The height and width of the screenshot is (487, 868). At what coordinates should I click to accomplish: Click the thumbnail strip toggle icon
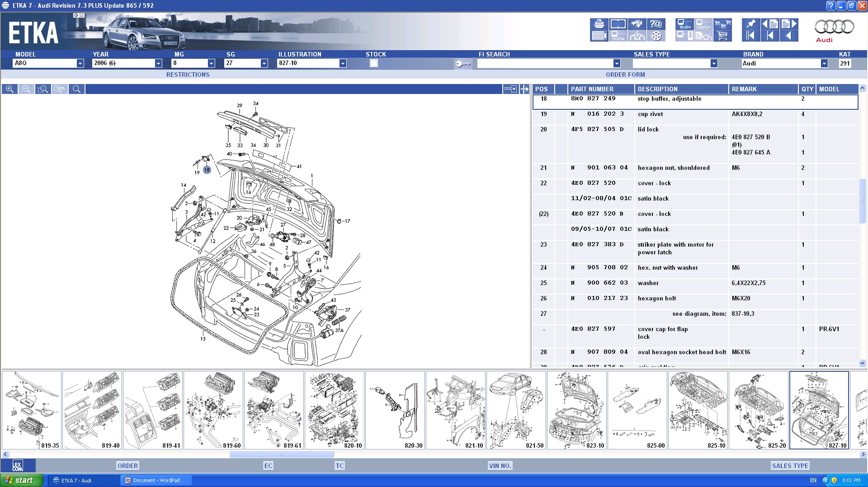pos(510,89)
